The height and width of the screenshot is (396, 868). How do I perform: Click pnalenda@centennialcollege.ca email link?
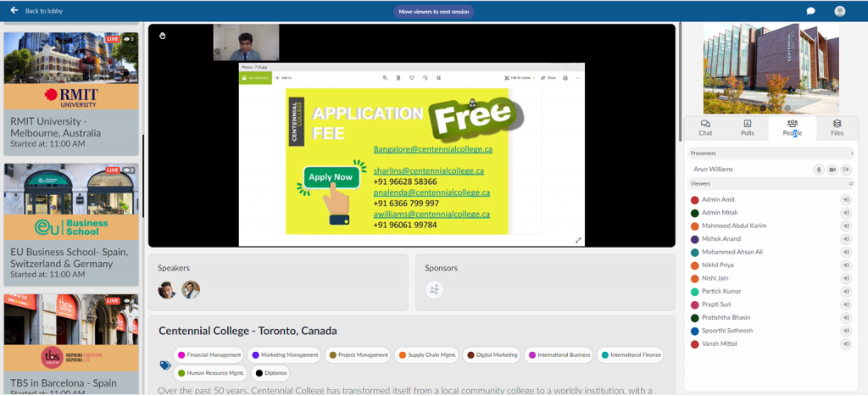(431, 192)
